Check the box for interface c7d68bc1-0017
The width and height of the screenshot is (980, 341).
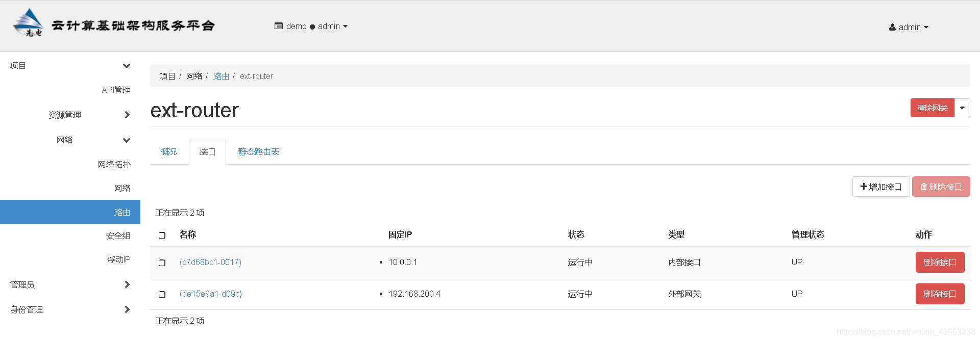pyautogui.click(x=162, y=263)
